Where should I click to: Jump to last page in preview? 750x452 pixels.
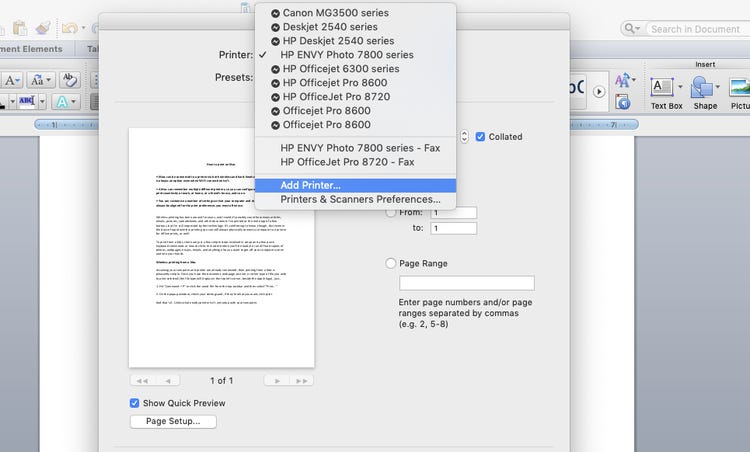[x=301, y=381]
